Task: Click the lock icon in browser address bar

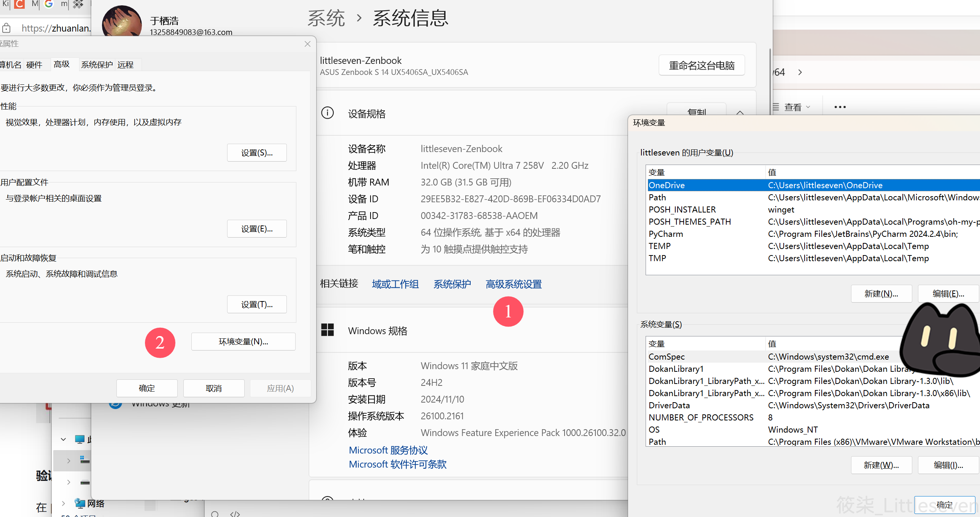Action: point(6,28)
